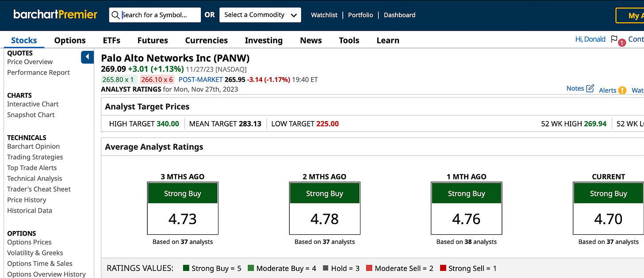Open the Portfolio link
This screenshot has width=644, height=278.
pos(360,15)
